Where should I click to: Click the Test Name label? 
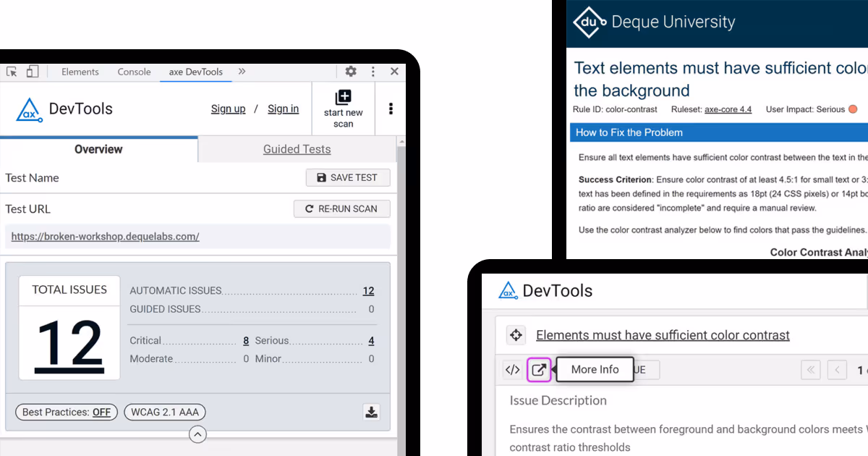(x=32, y=177)
